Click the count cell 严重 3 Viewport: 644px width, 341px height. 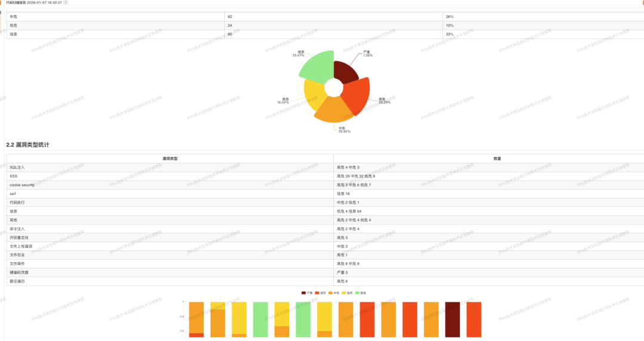[489, 272]
